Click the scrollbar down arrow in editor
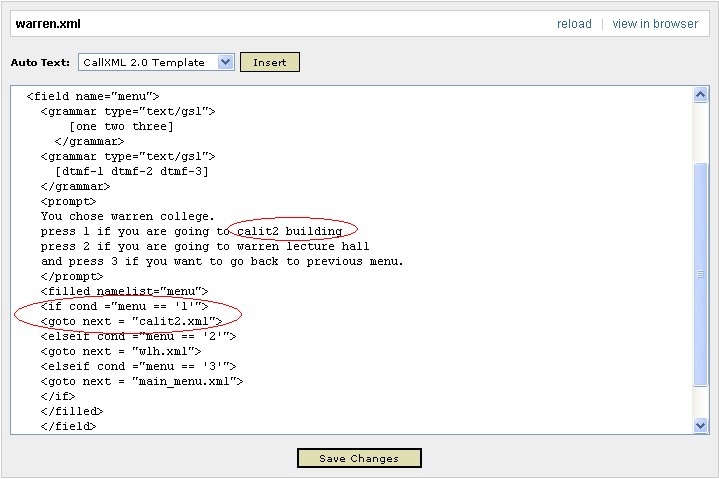Image resolution: width=719 pixels, height=479 pixels. point(700,425)
